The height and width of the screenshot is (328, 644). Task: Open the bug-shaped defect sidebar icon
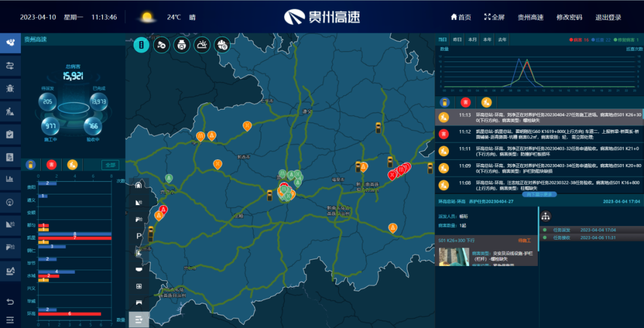10,88
